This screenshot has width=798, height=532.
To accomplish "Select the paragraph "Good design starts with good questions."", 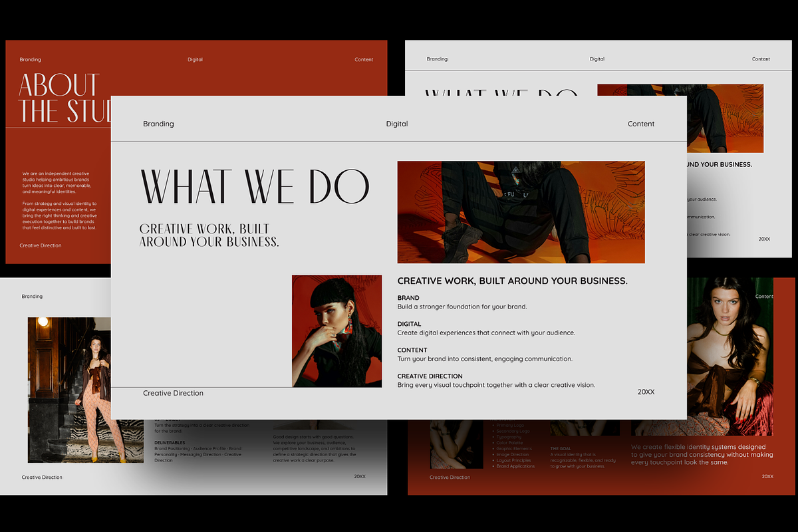I will pyautogui.click(x=314, y=448).
